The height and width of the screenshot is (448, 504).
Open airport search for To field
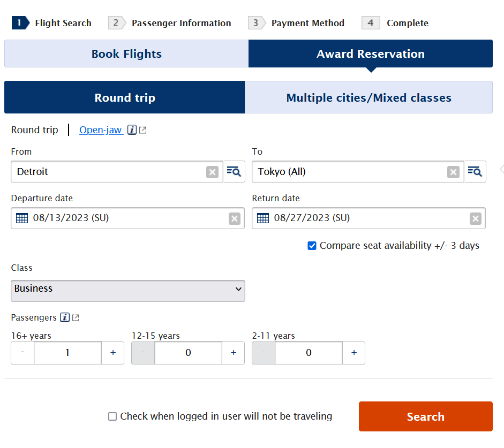pyautogui.click(x=475, y=172)
